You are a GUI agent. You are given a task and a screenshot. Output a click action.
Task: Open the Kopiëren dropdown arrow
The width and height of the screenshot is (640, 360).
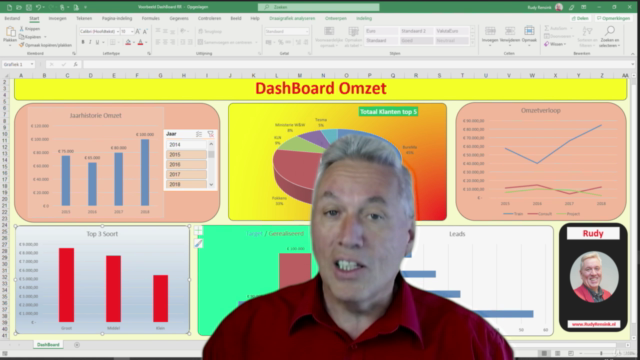(x=45, y=37)
